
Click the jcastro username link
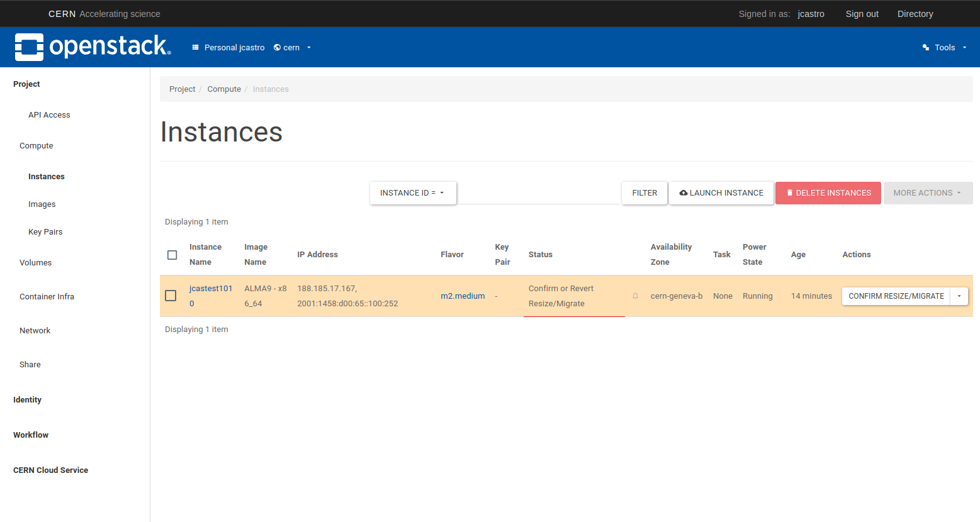pos(811,14)
